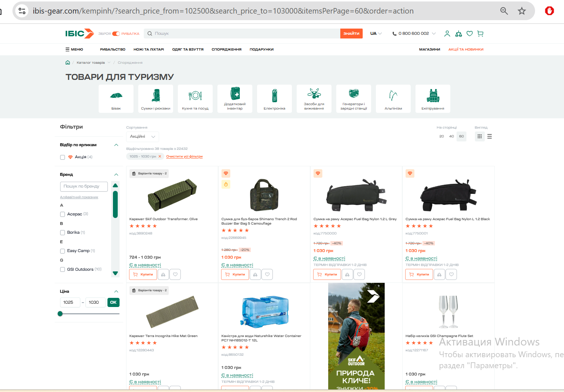Screen dimensions: 564x392
Task: Click the price range slider handle
Action: [x=60, y=314]
